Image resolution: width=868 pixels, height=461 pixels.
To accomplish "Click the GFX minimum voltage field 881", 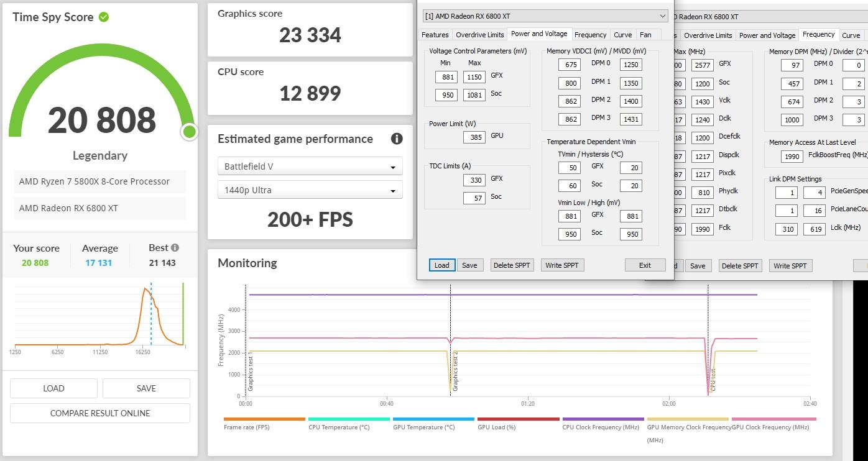I will pyautogui.click(x=446, y=77).
